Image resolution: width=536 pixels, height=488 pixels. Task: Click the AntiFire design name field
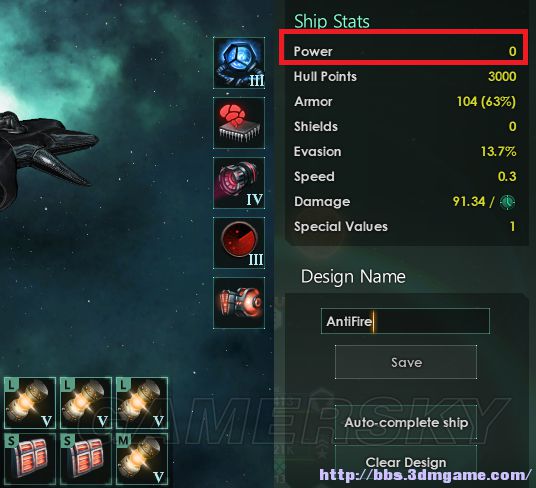pyautogui.click(x=405, y=321)
